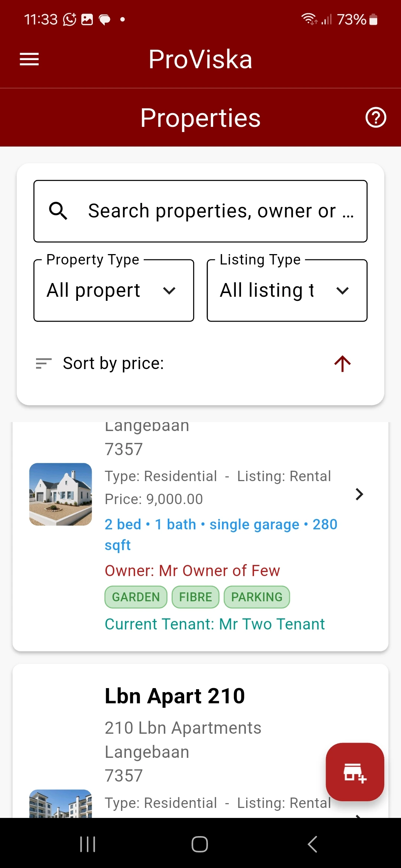Click the search properties input field
The height and width of the screenshot is (868, 401).
pos(212,211)
